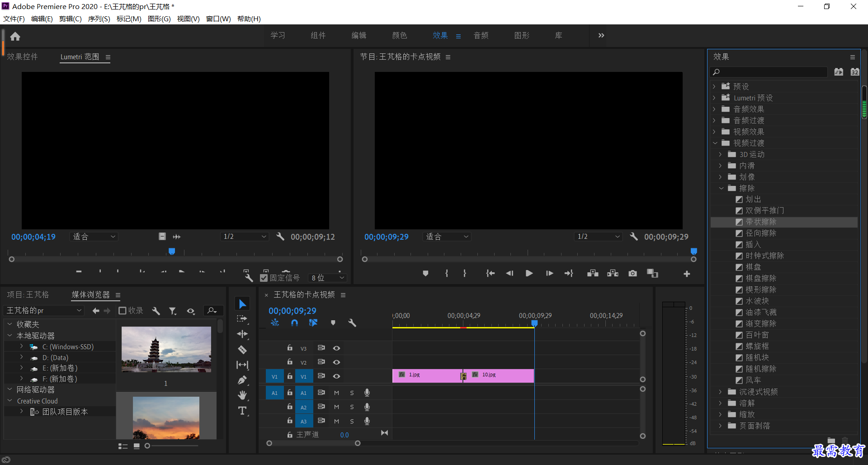Screen dimensions: 868x465
Task: Go to the Home screen icon
Action: pyautogui.click(x=15, y=36)
